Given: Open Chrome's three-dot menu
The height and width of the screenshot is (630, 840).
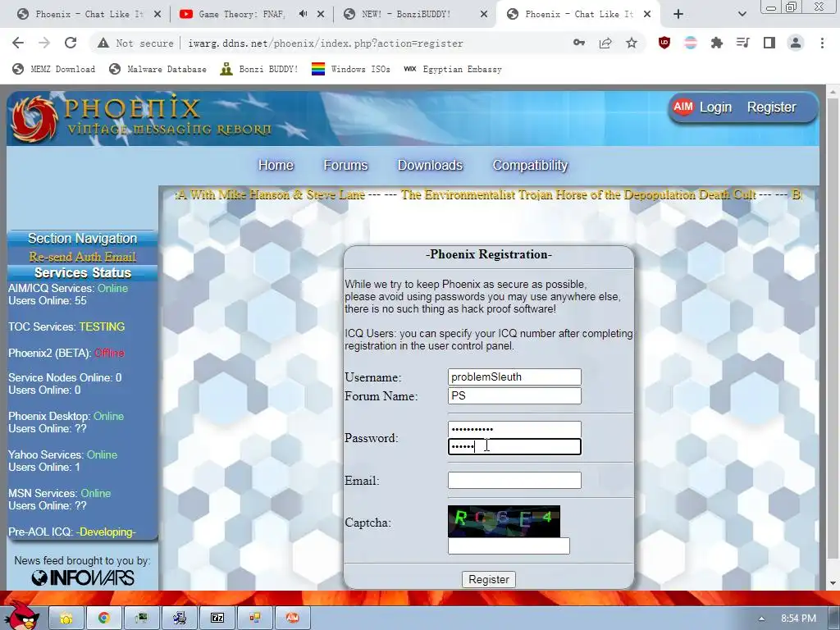Looking at the screenshot, I should pyautogui.click(x=822, y=43).
